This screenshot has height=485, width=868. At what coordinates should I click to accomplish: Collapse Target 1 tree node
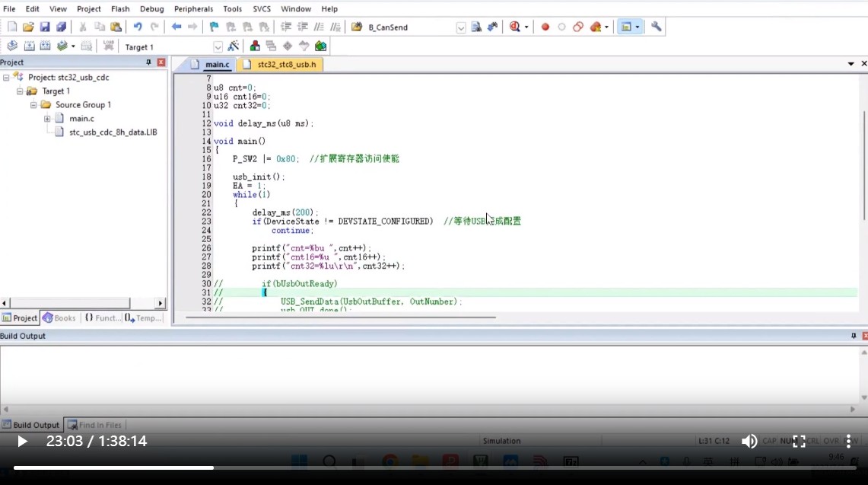click(20, 91)
